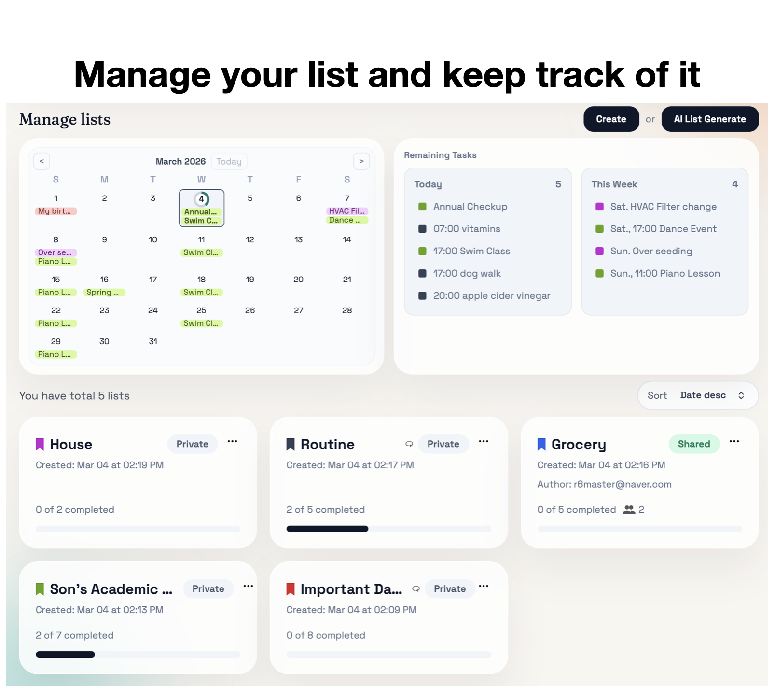
Task: Click the blue bookmark icon on Grocery list
Action: pos(541,444)
